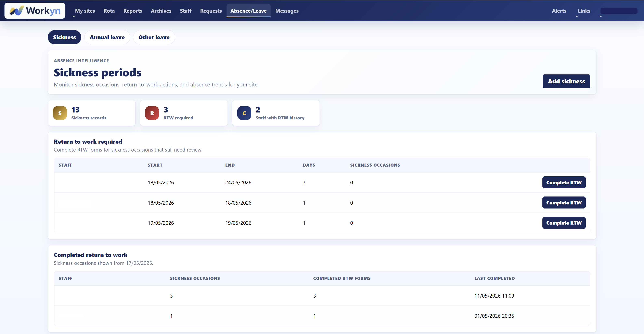Screen dimensions: 644x334
Task: Open Messages from the navigation bar
Action: (x=287, y=11)
